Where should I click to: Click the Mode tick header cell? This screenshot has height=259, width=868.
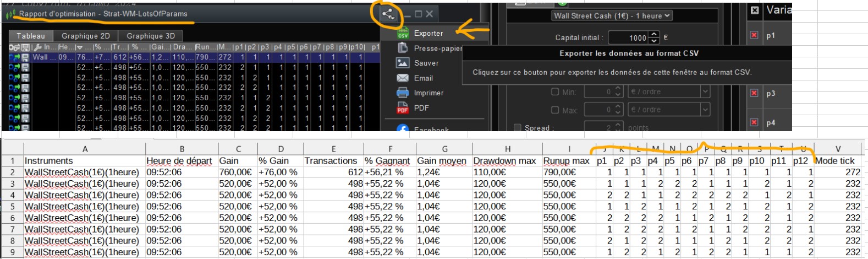(838, 161)
